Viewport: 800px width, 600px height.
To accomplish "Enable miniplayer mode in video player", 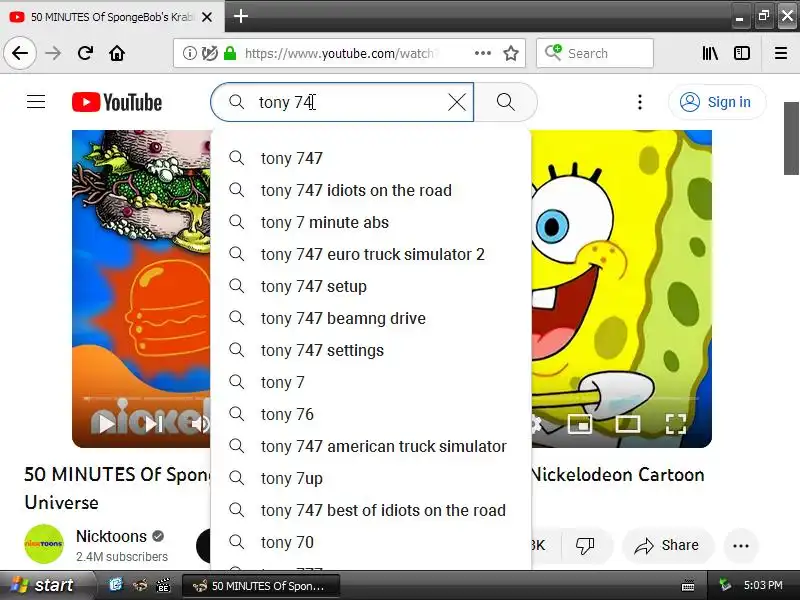I will tap(580, 424).
